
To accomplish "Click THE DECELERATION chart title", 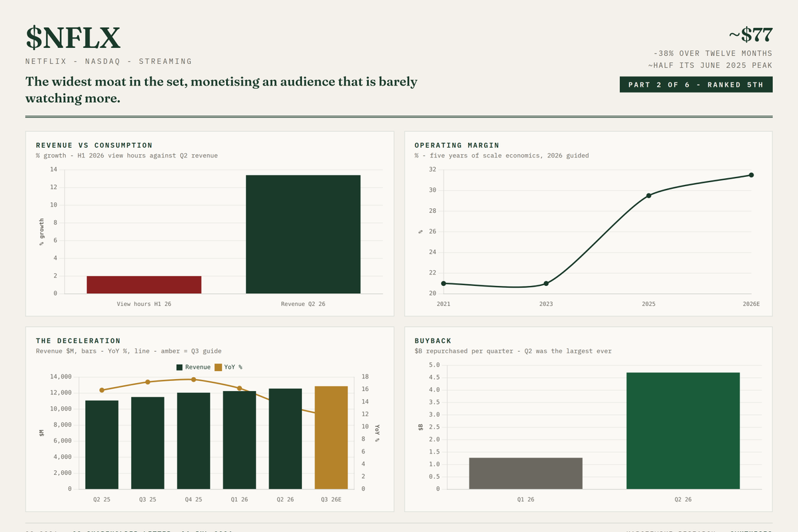I will click(x=78, y=340).
